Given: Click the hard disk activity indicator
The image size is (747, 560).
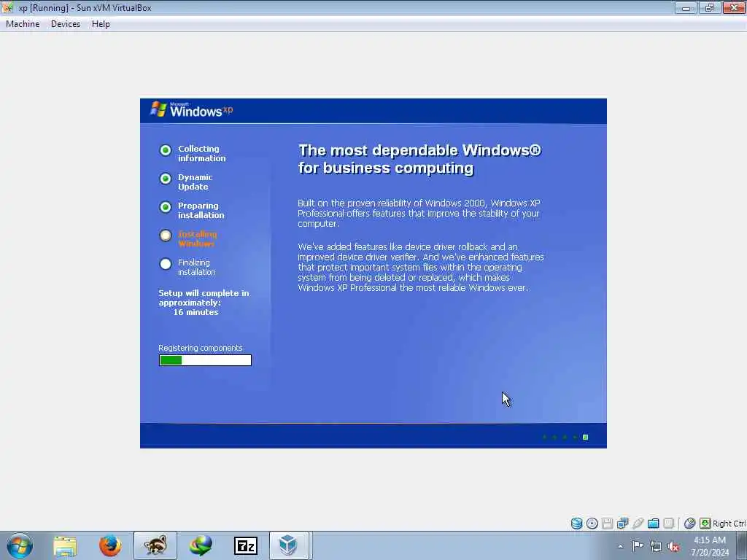Looking at the screenshot, I should click(576, 524).
